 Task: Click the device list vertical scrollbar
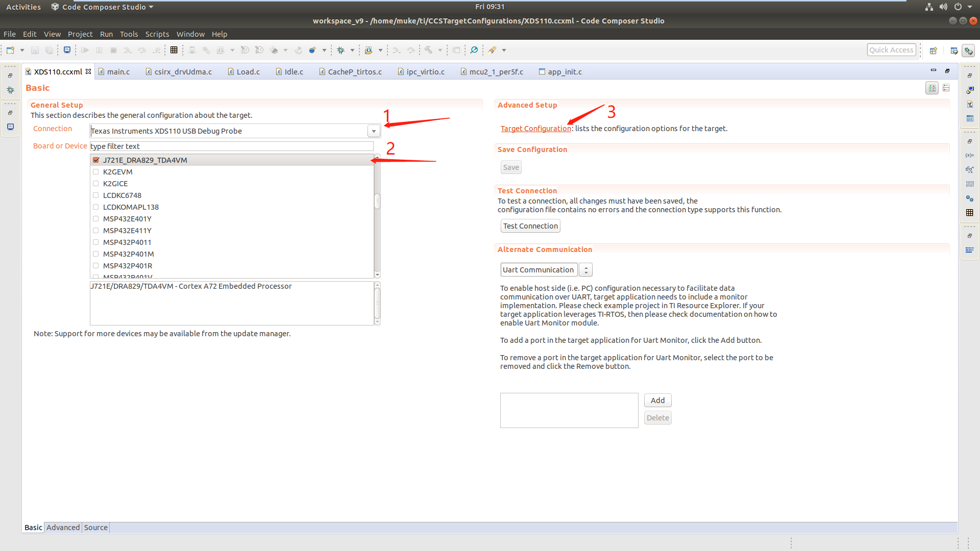(377, 216)
